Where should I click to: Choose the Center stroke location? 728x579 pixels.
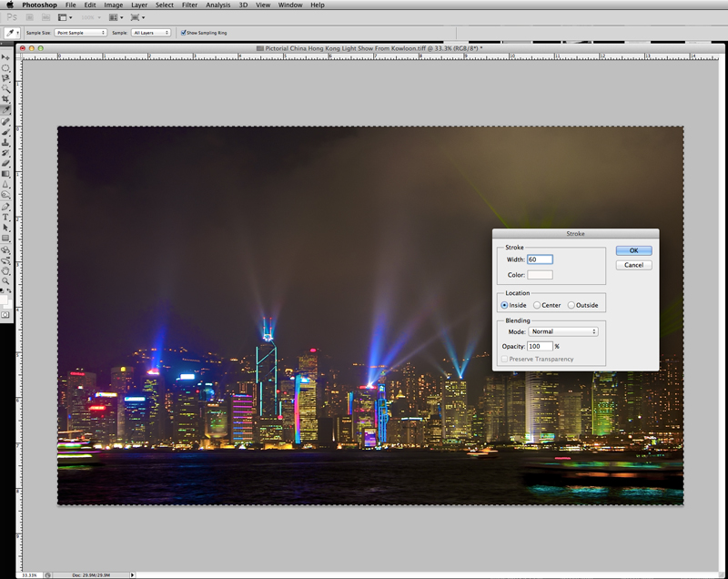coord(538,305)
